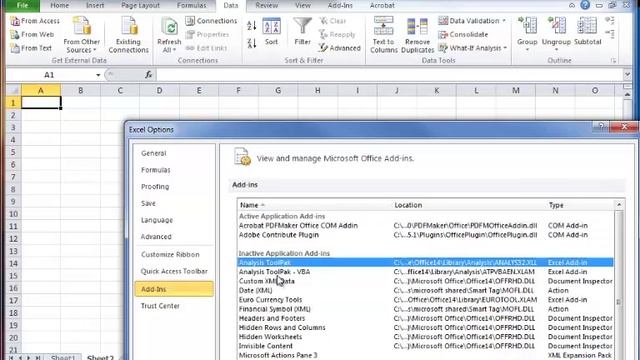This screenshot has height=360, width=640.
Task: Sort Z to A descending icon
Action: point(252,43)
